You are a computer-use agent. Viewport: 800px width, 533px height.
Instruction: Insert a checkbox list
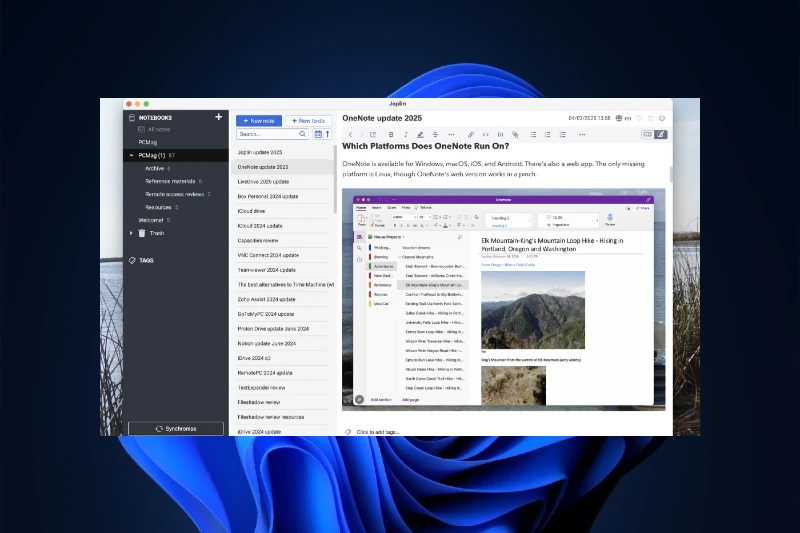pyautogui.click(x=562, y=135)
